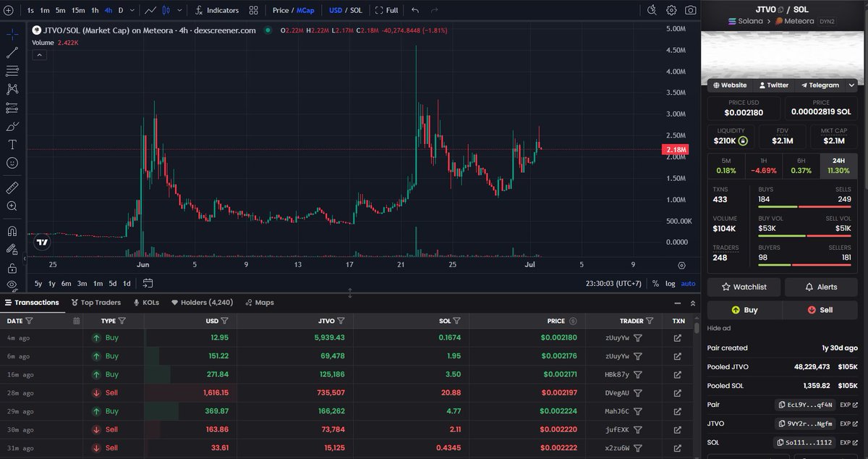Add pair to Watchlist
Screen dimensions: 868x459
744,287
